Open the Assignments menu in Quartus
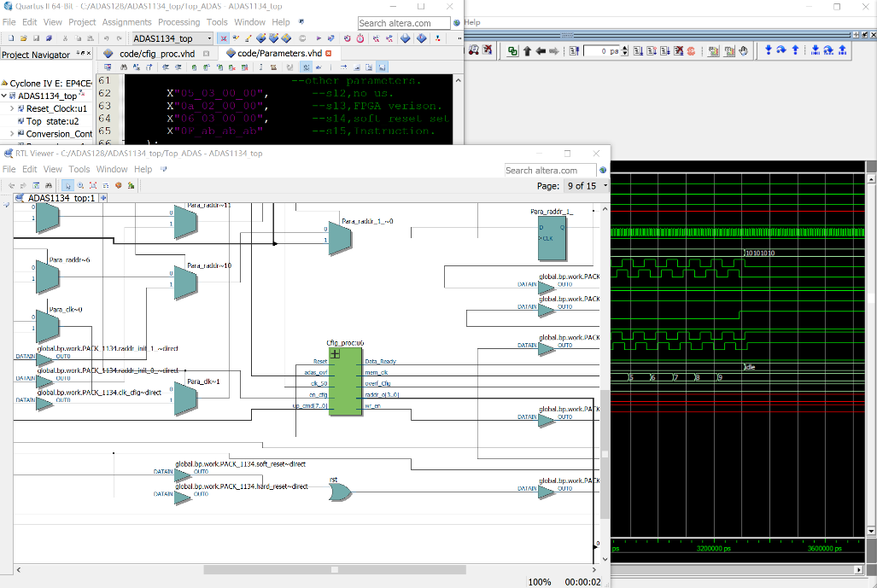 pyautogui.click(x=126, y=22)
